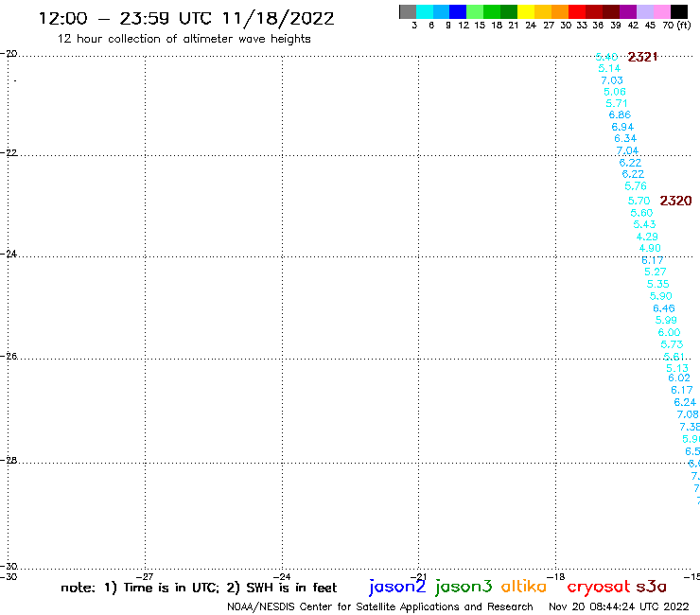The image size is (700, 615).
Task: Click the lavender legend swatch
Action: pos(644,11)
